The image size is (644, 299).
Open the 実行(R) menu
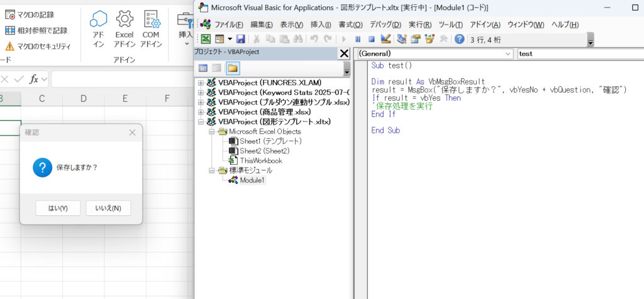[419, 25]
